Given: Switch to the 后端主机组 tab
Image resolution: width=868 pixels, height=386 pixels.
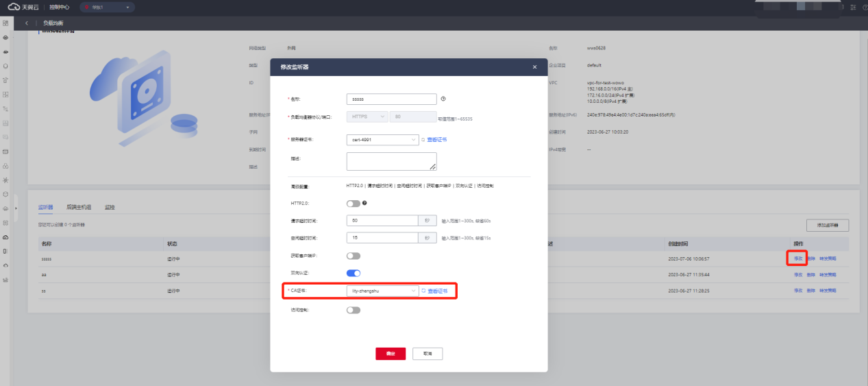Looking at the screenshot, I should [79, 206].
